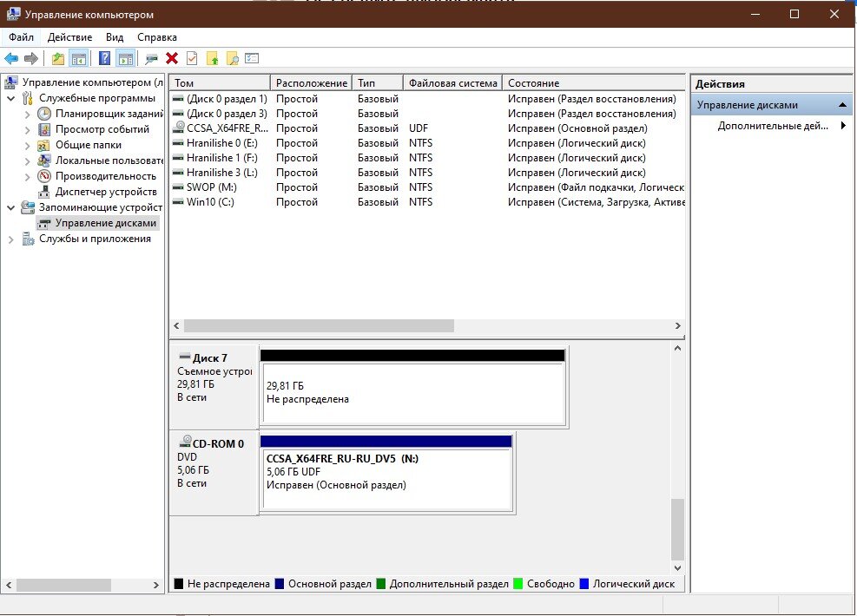This screenshot has width=857, height=616.
Task: Expand the Локальные пользователи node
Action: pos(27,161)
